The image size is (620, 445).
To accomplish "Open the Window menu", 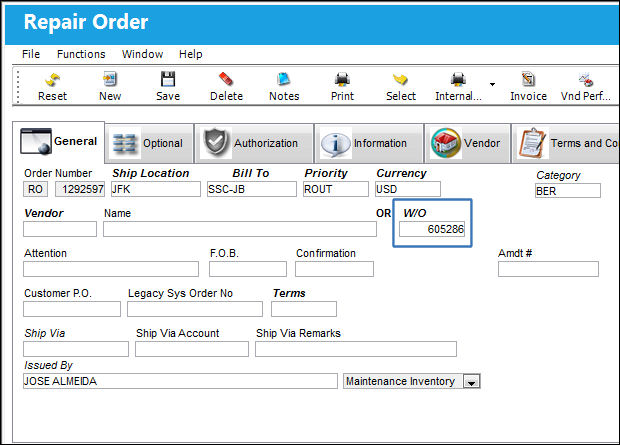I will (142, 54).
